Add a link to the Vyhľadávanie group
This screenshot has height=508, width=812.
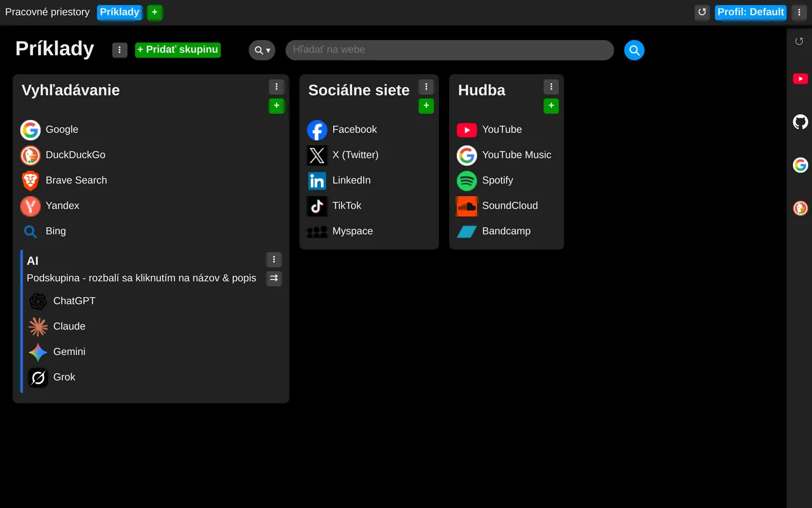point(277,106)
